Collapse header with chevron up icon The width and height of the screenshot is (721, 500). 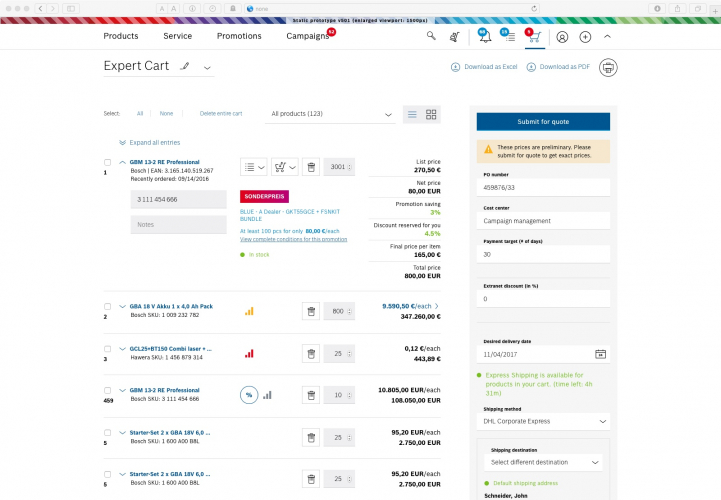click(607, 36)
